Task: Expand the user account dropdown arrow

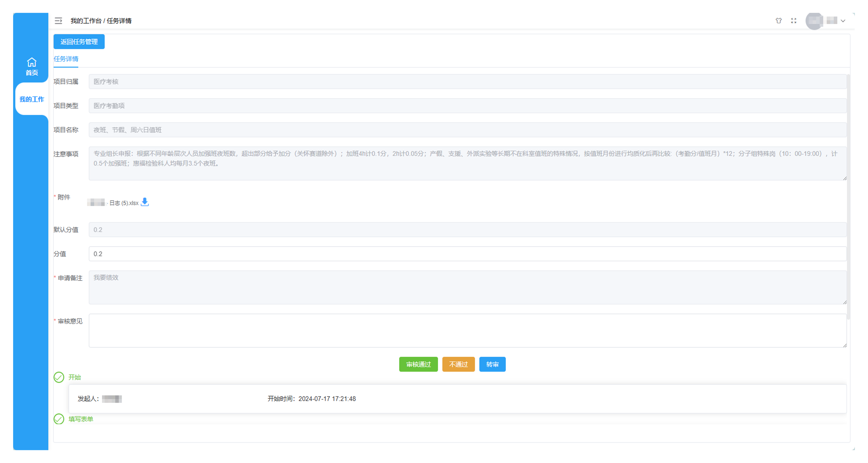Action: [x=843, y=21]
